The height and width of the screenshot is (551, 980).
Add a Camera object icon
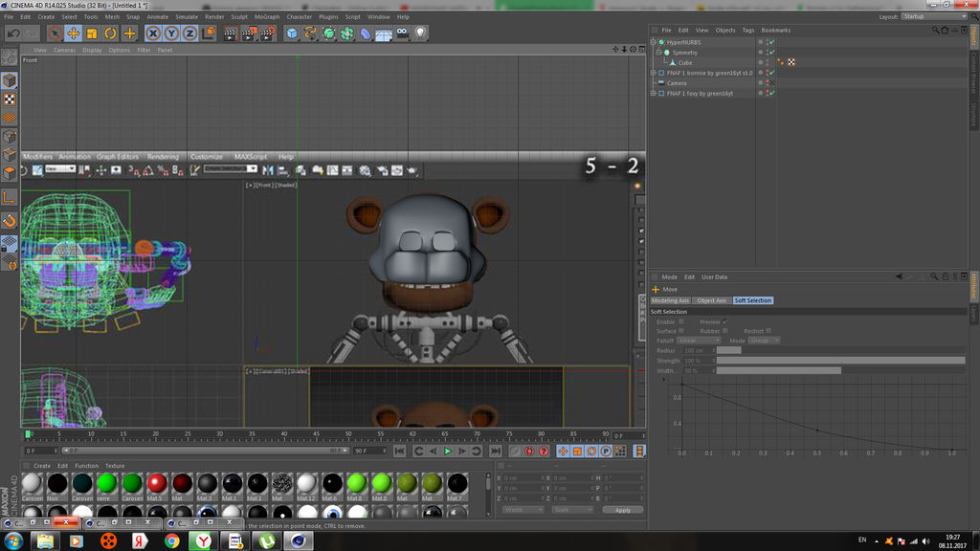(x=402, y=33)
